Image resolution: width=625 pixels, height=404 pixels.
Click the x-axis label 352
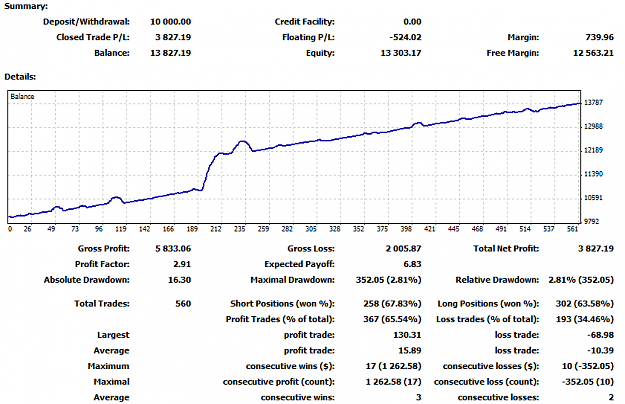click(358, 229)
